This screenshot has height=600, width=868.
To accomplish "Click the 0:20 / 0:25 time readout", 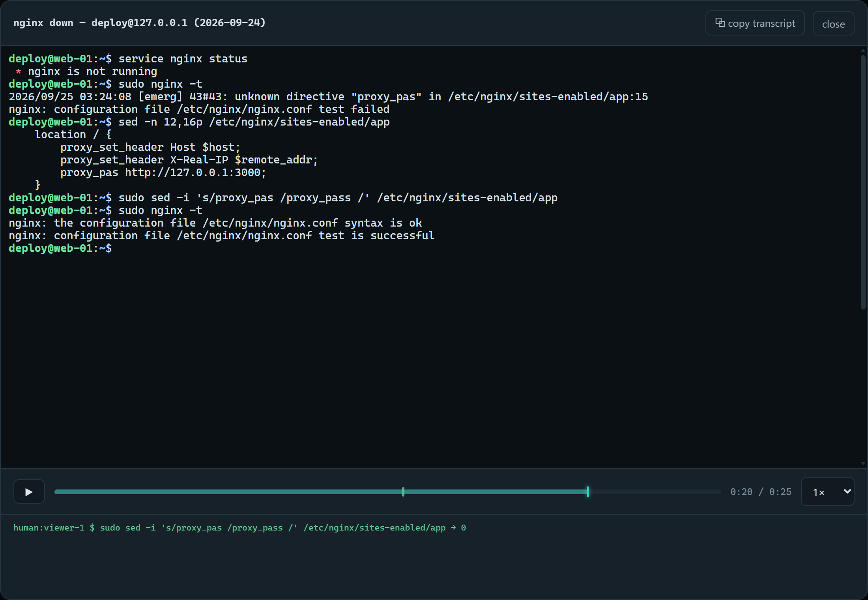I will pyautogui.click(x=761, y=492).
